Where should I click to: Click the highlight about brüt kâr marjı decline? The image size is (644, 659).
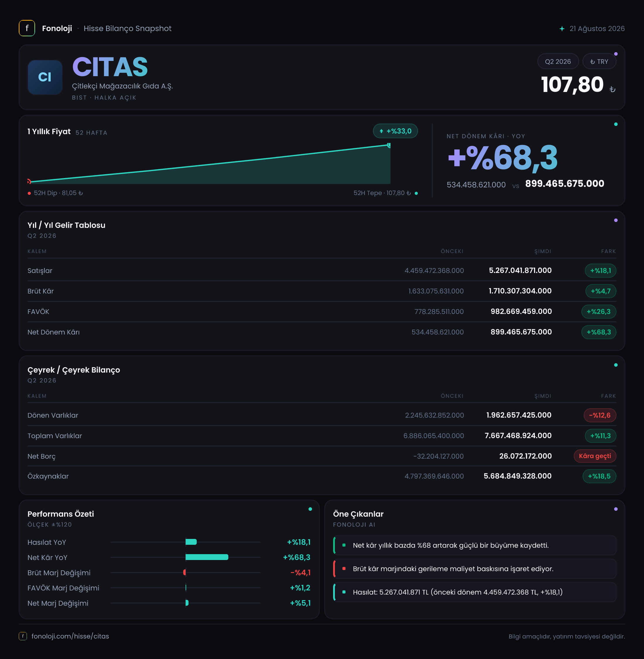tap(475, 568)
